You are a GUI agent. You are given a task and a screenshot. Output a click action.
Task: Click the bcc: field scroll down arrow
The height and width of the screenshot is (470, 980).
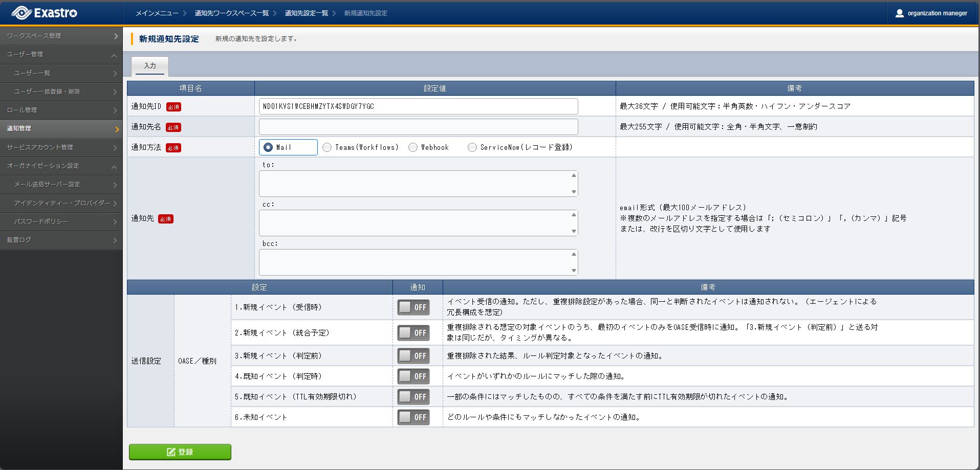(x=574, y=271)
